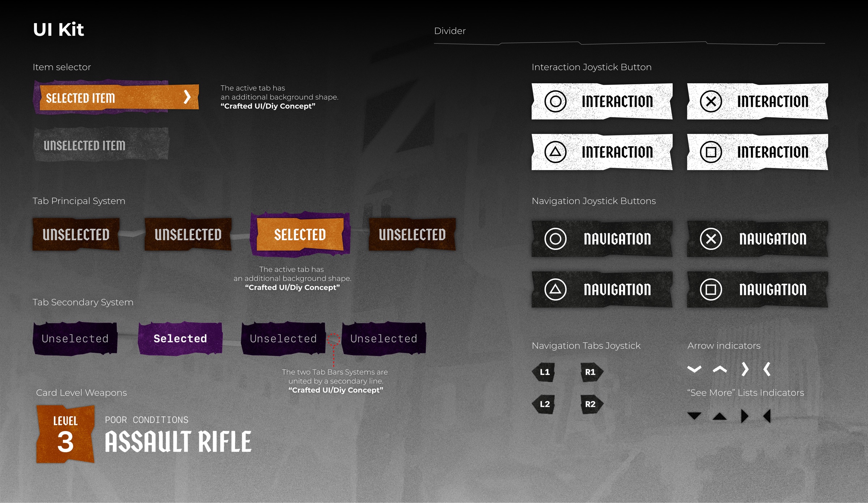Select the orange SELECTED ITEM label

tap(80, 98)
